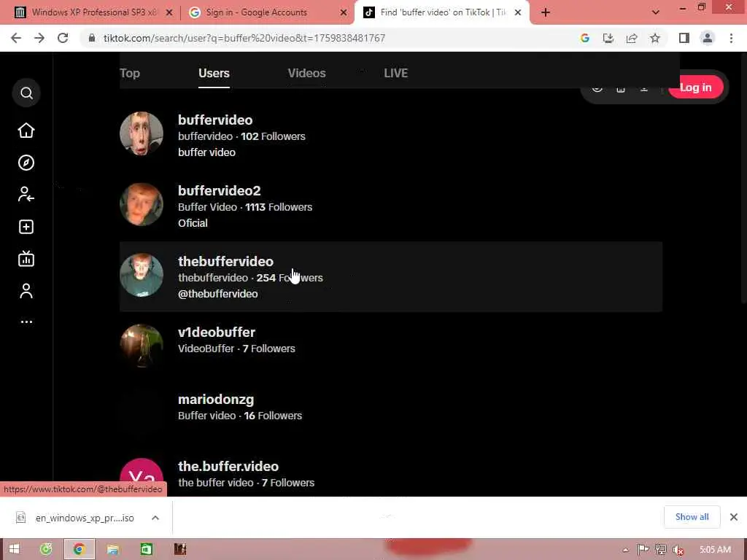Screen dimensions: 747x560
Task: Open Chrome from the taskbar
Action: tap(79, 550)
